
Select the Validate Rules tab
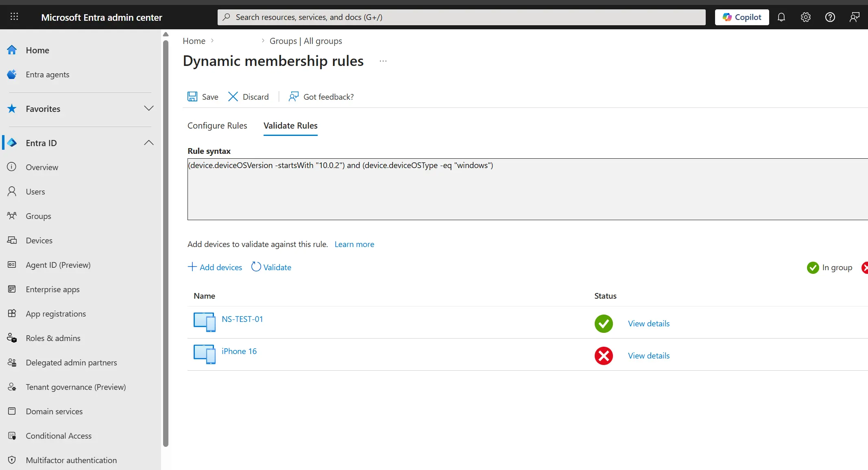(290, 126)
